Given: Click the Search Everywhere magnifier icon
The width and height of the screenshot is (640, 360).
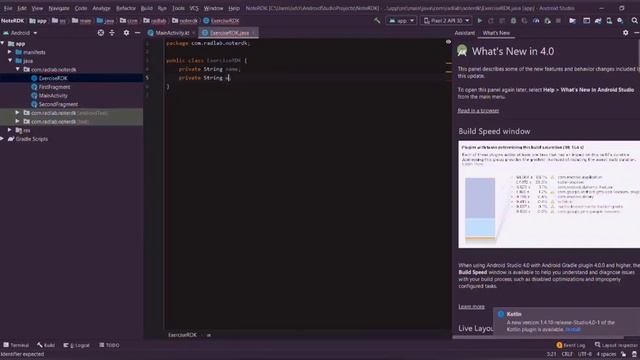Looking at the screenshot, I should pos(634,20).
